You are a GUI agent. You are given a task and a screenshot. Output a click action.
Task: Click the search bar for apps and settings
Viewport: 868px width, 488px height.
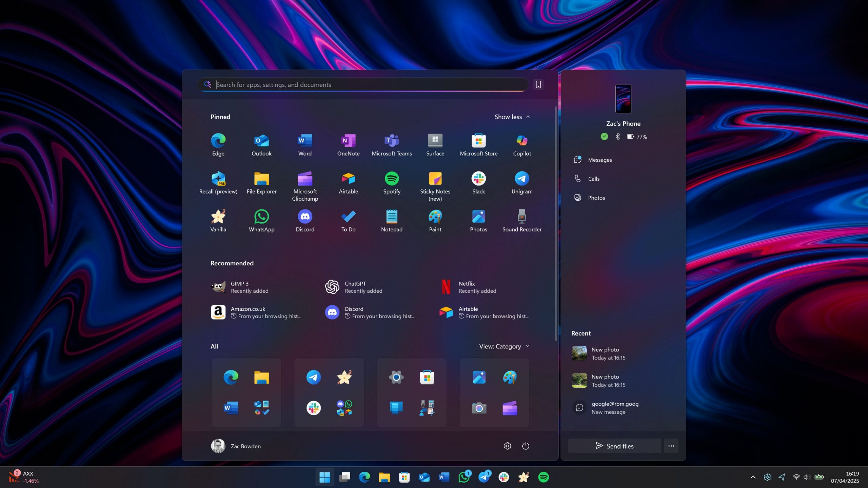click(x=362, y=84)
